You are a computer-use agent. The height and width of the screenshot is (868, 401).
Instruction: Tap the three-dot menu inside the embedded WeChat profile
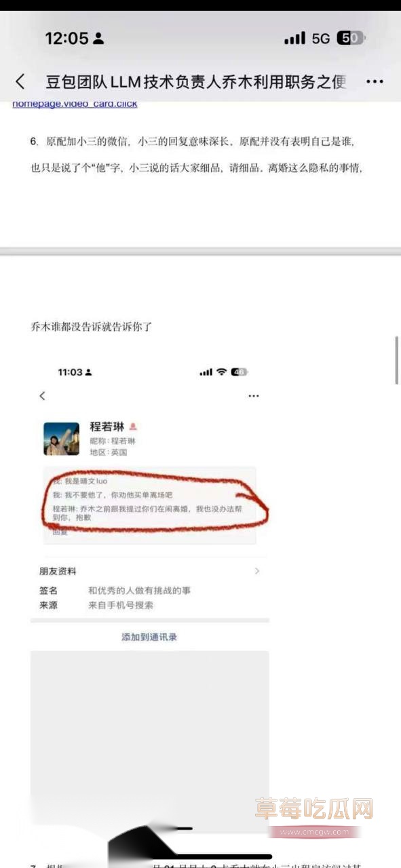[x=254, y=395]
